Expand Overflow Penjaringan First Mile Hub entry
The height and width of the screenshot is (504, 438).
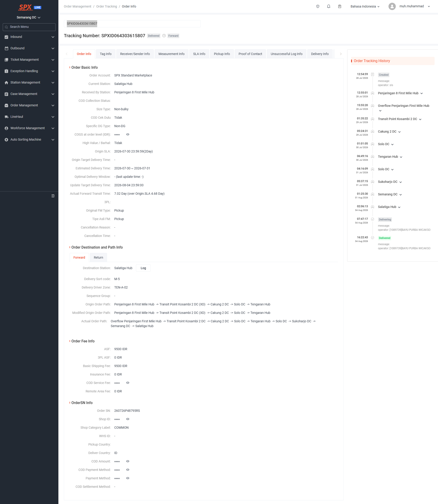[380, 111]
